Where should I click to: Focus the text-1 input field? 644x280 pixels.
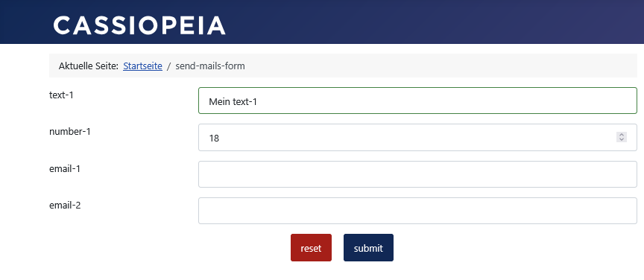click(x=417, y=101)
